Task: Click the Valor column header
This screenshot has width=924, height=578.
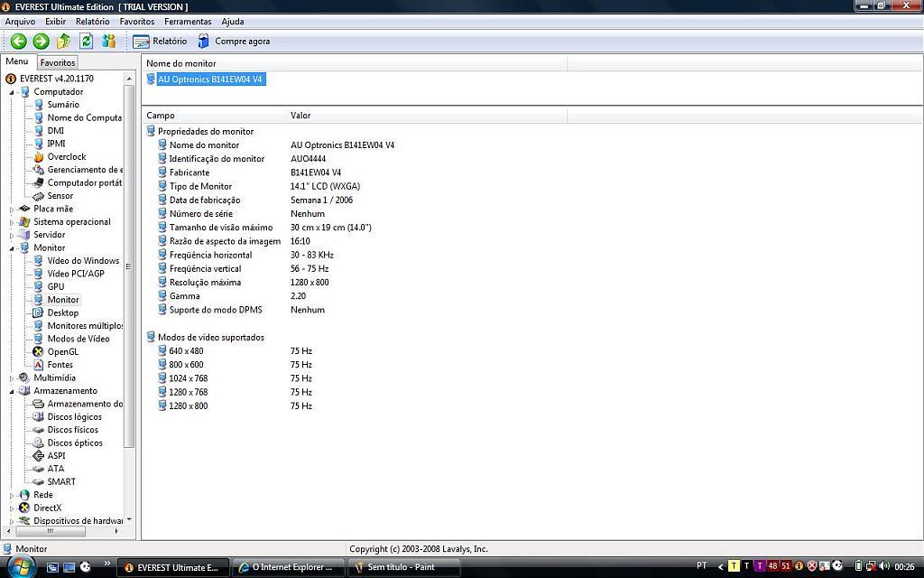Action: pos(427,115)
